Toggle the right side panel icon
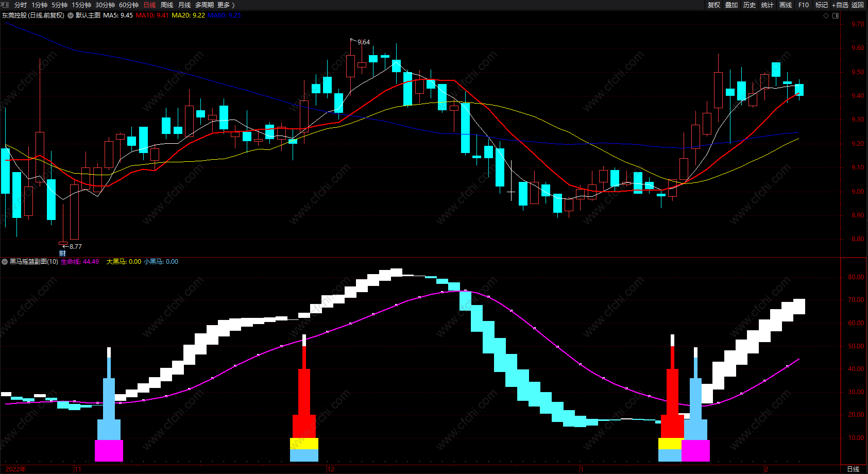The width and height of the screenshot is (868, 474). tap(836, 15)
